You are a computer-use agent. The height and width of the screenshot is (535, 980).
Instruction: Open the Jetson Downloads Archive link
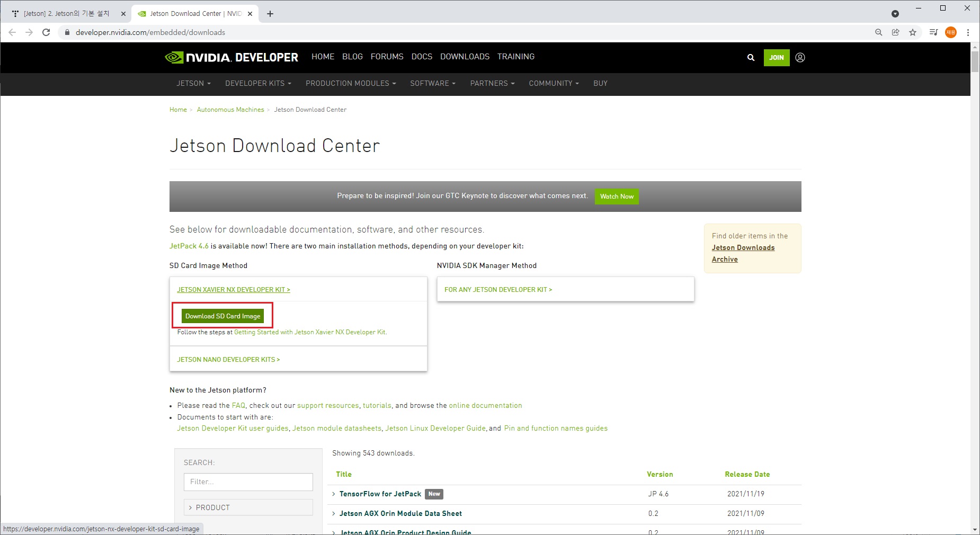[x=743, y=253]
